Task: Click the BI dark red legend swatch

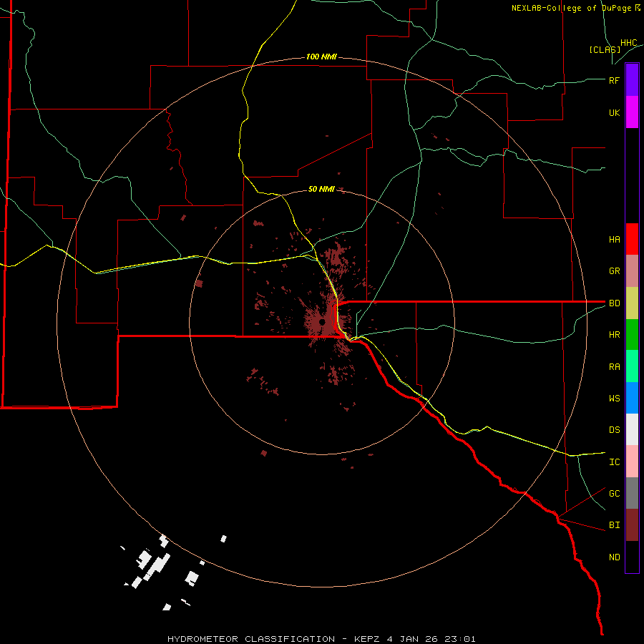Action: pyautogui.click(x=632, y=525)
